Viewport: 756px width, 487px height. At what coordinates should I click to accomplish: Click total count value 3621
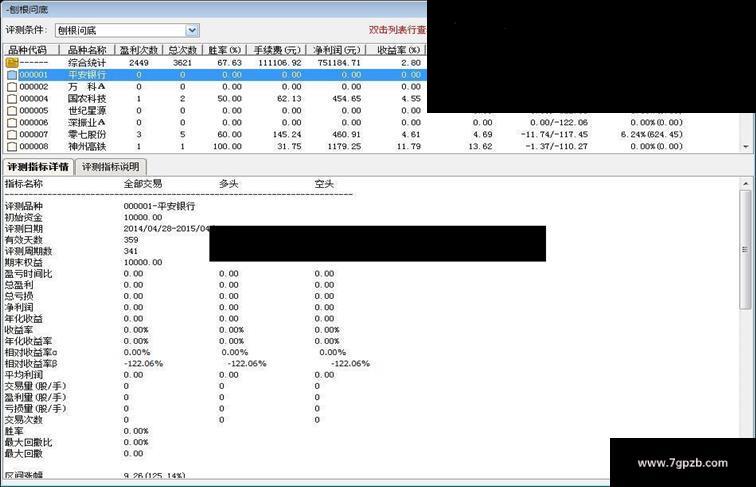(x=182, y=63)
